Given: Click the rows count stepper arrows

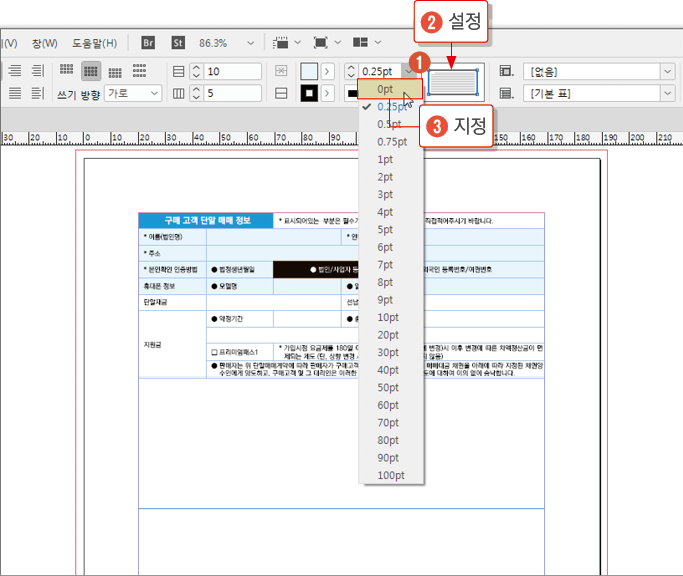Looking at the screenshot, I should click(x=196, y=71).
